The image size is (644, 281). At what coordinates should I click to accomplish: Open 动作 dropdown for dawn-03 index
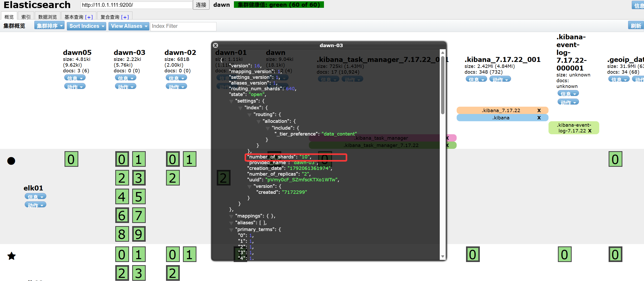click(x=126, y=86)
